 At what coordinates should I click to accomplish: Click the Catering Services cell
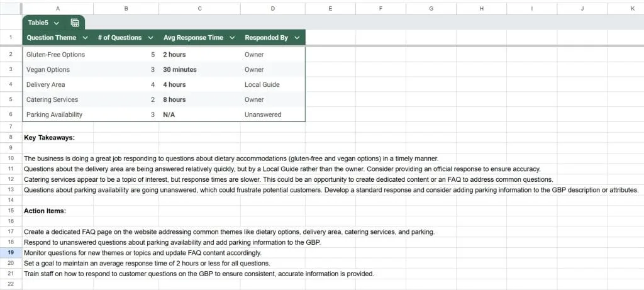pyautogui.click(x=58, y=100)
